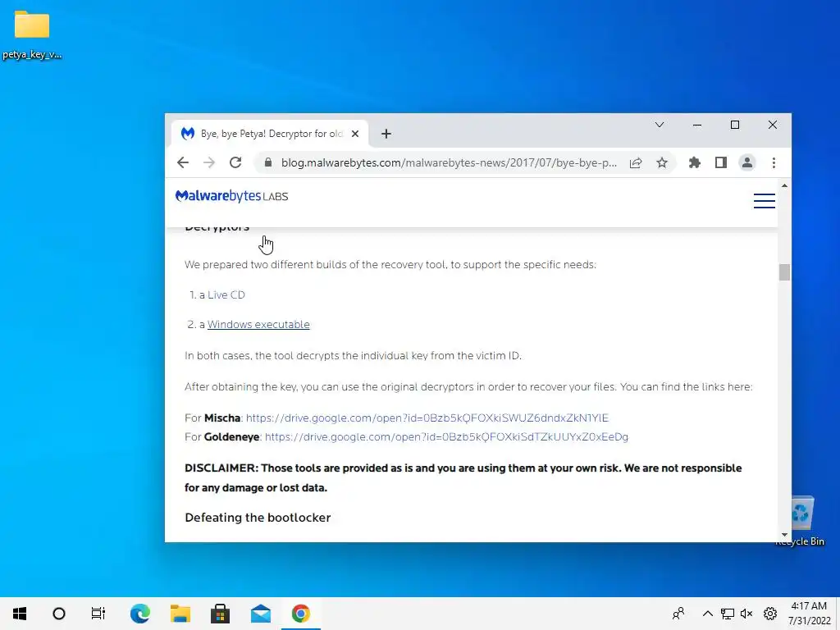
Task: Click the Defeating the bootlocker heading
Action: click(258, 518)
